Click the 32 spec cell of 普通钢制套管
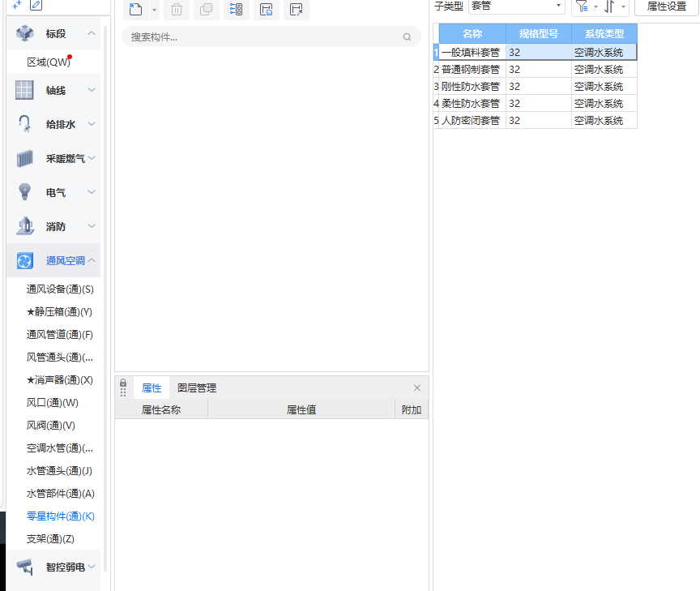Screen dimensions: 700x591 click(x=539, y=69)
